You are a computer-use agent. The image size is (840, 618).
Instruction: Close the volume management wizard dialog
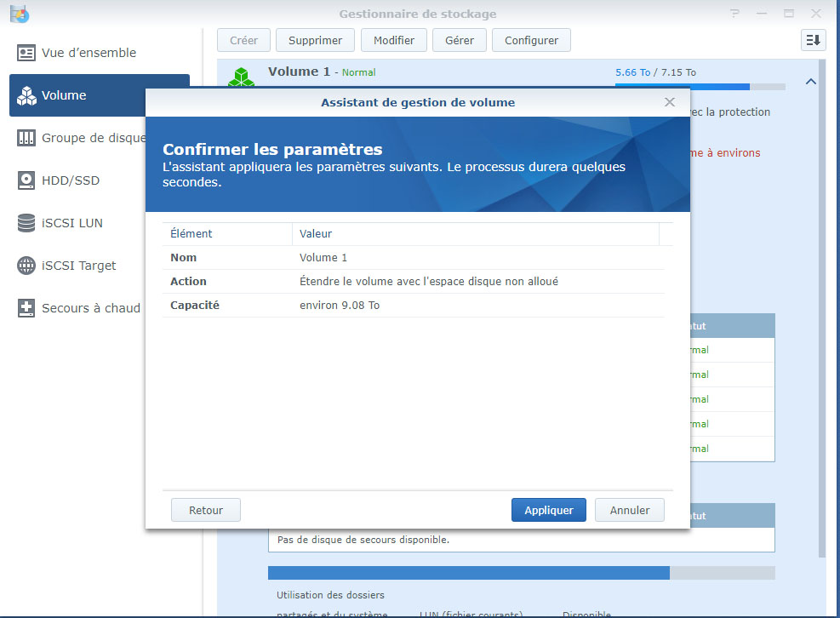(x=669, y=102)
